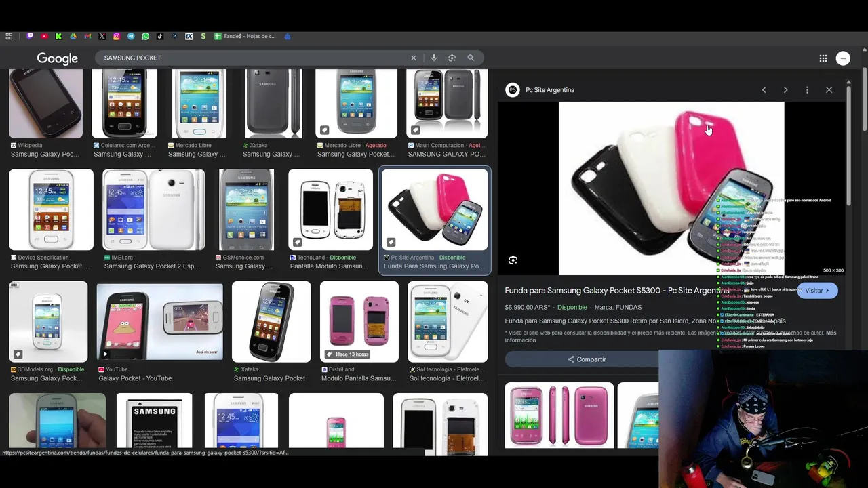Search inside image with Lens icon
Viewport: 868px width, 488px height.
click(x=513, y=260)
